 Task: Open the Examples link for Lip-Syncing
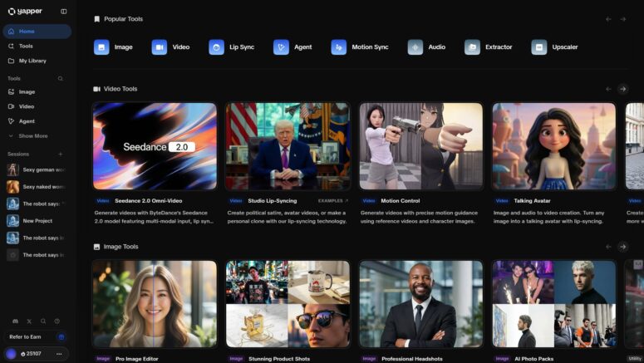click(x=333, y=201)
